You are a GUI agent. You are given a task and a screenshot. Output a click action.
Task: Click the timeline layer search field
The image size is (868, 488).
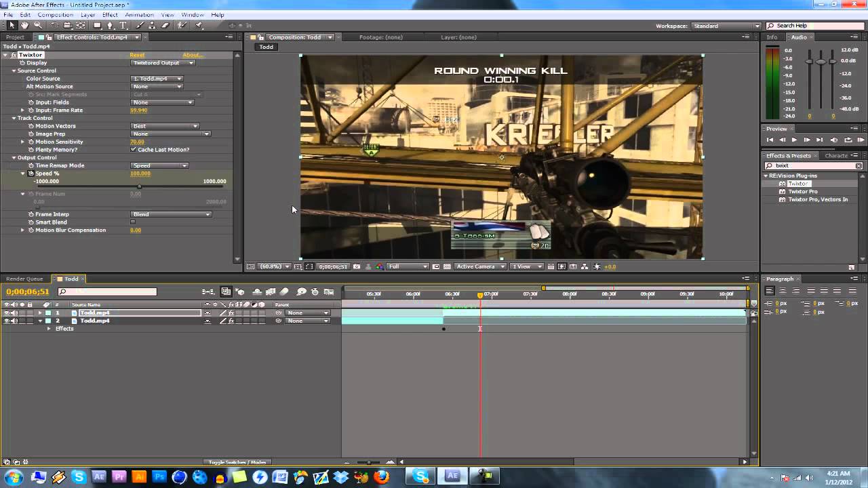(107, 292)
